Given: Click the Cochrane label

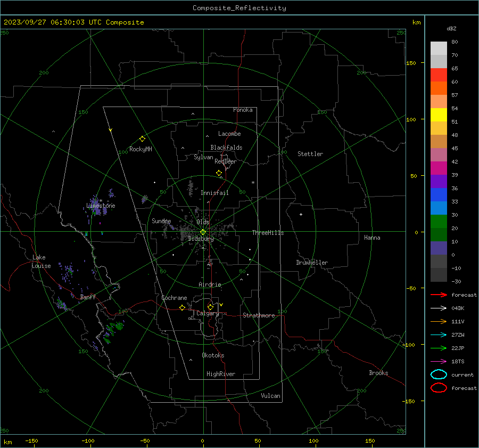Looking at the screenshot, I should [x=174, y=298].
